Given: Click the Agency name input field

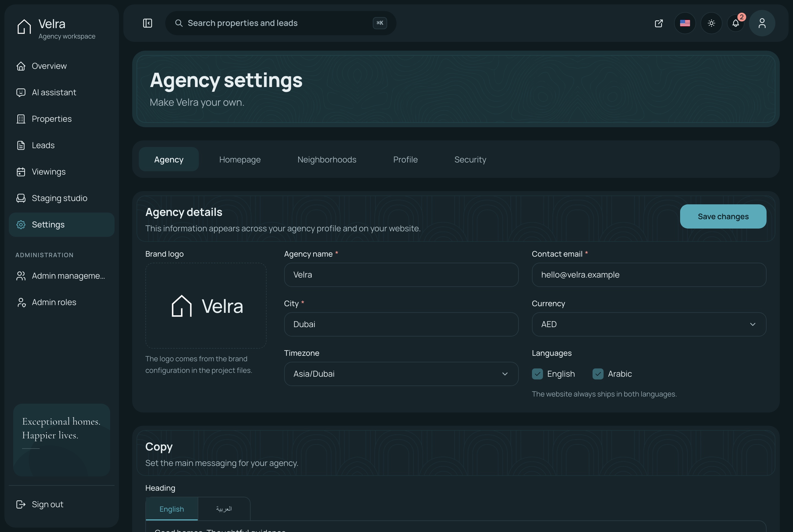Looking at the screenshot, I should [401, 275].
